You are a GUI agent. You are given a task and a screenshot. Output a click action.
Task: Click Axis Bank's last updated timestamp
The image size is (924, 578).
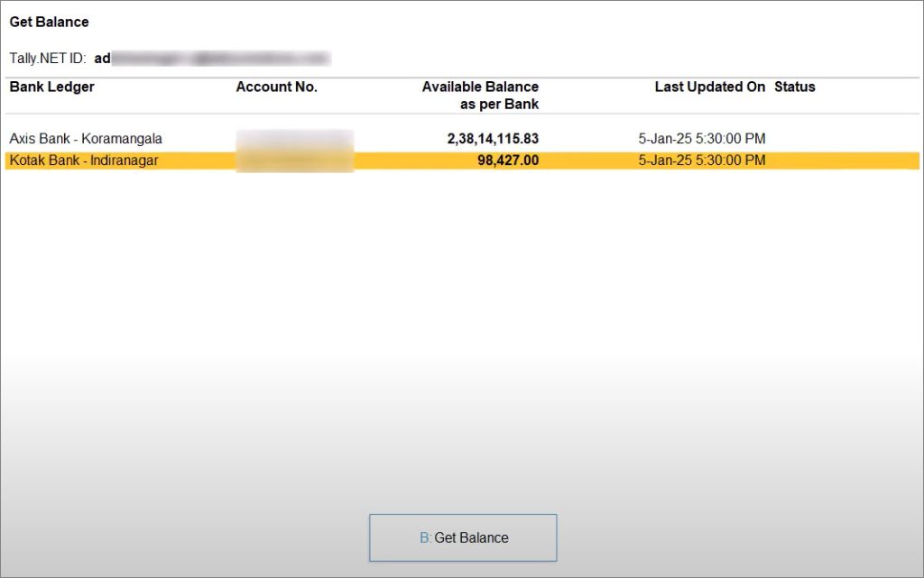point(701,139)
